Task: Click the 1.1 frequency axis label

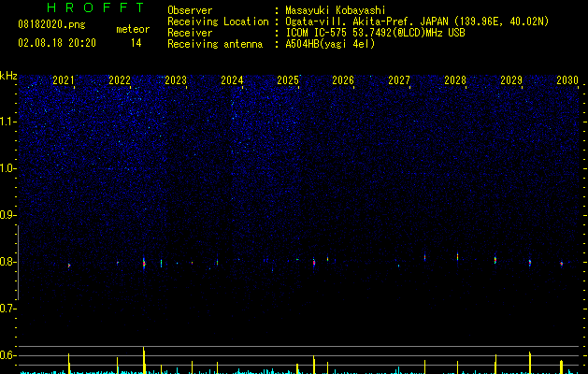Action: (x=8, y=122)
